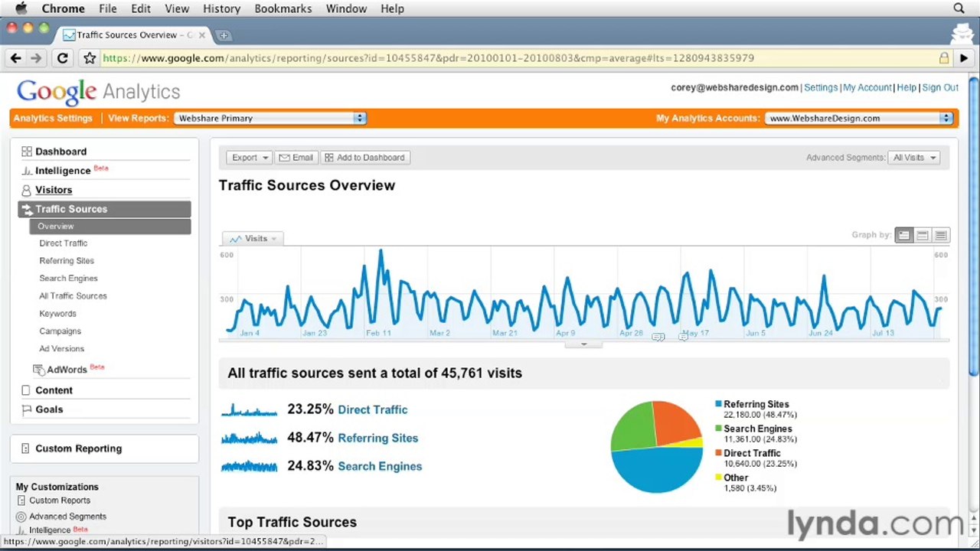Open the File menu
This screenshot has width=980, height=551.
point(107,8)
